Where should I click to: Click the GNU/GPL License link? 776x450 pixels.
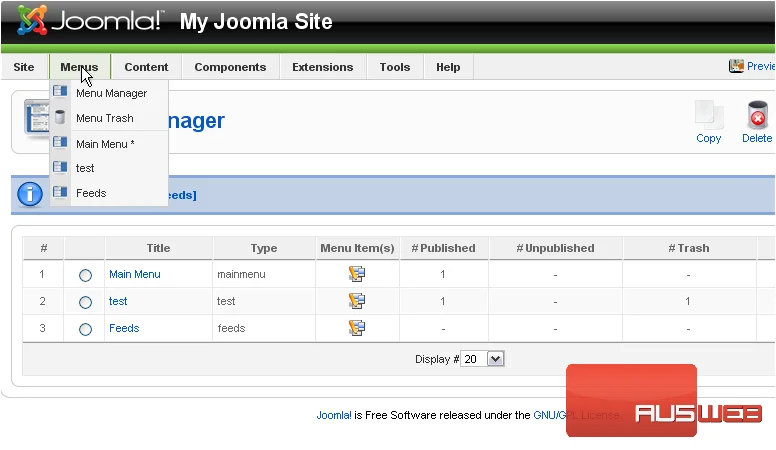(577, 415)
